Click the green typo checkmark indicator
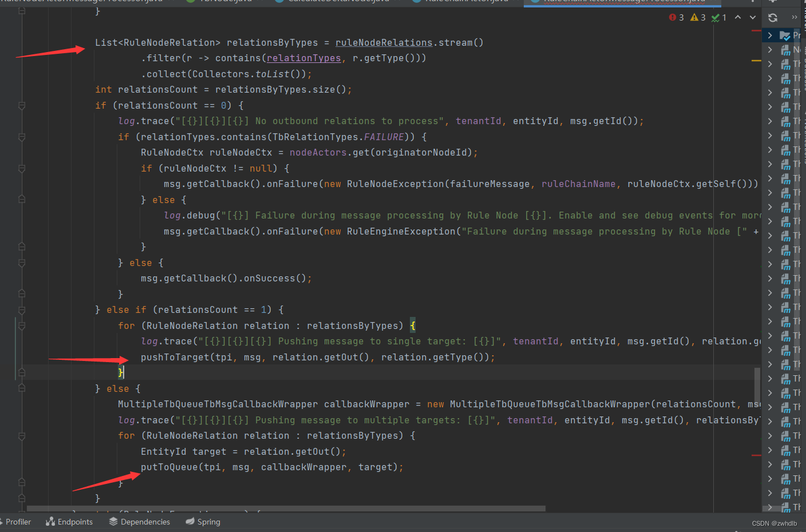 pos(718,18)
